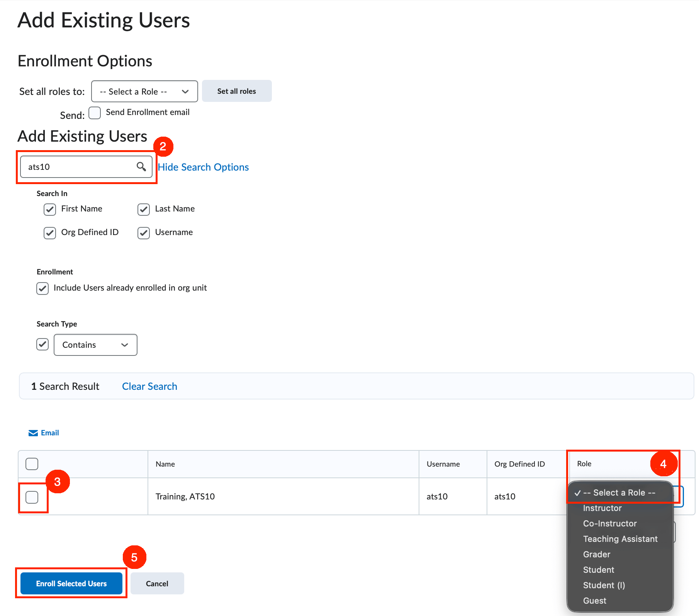Choose Instructor from the role list
The height and width of the screenshot is (616, 699).
(x=602, y=508)
